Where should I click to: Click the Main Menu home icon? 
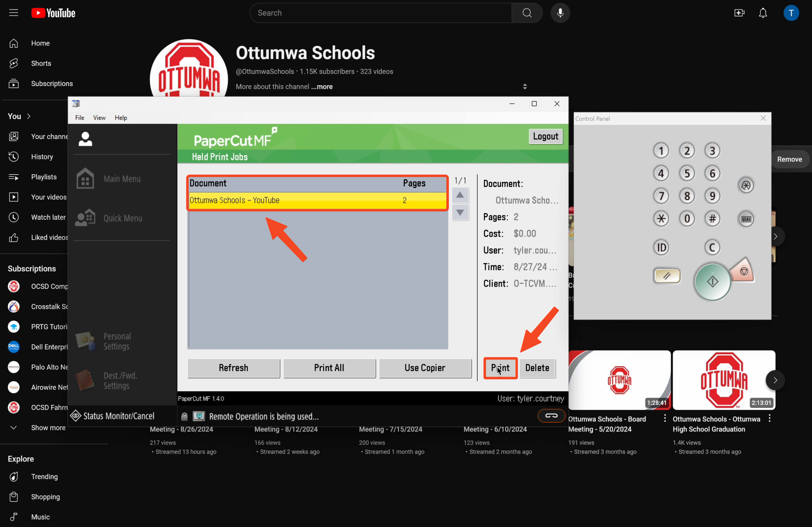tap(85, 179)
